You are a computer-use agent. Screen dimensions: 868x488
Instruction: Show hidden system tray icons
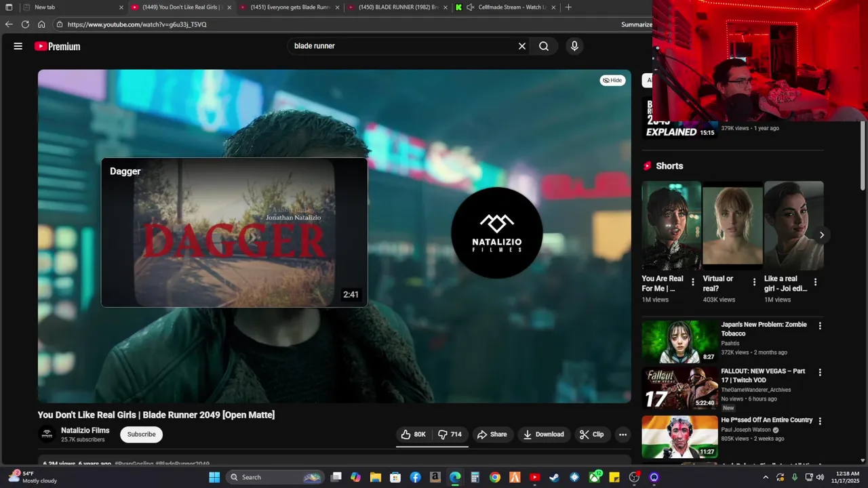(x=766, y=477)
